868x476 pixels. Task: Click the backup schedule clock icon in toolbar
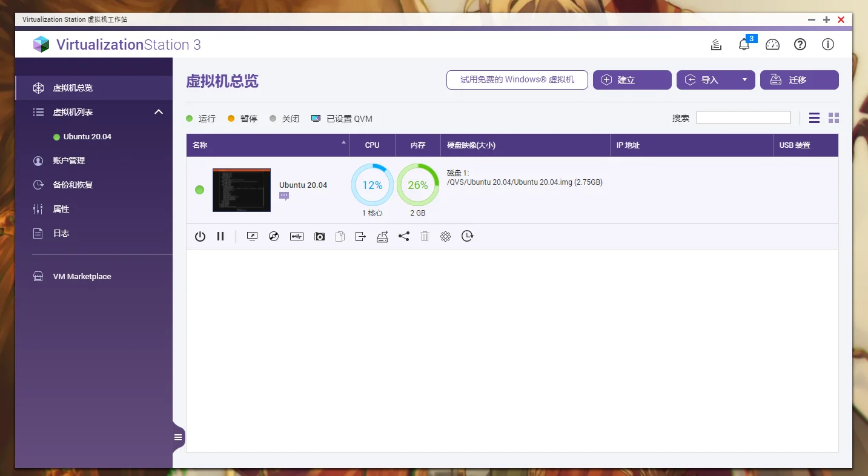(x=467, y=236)
